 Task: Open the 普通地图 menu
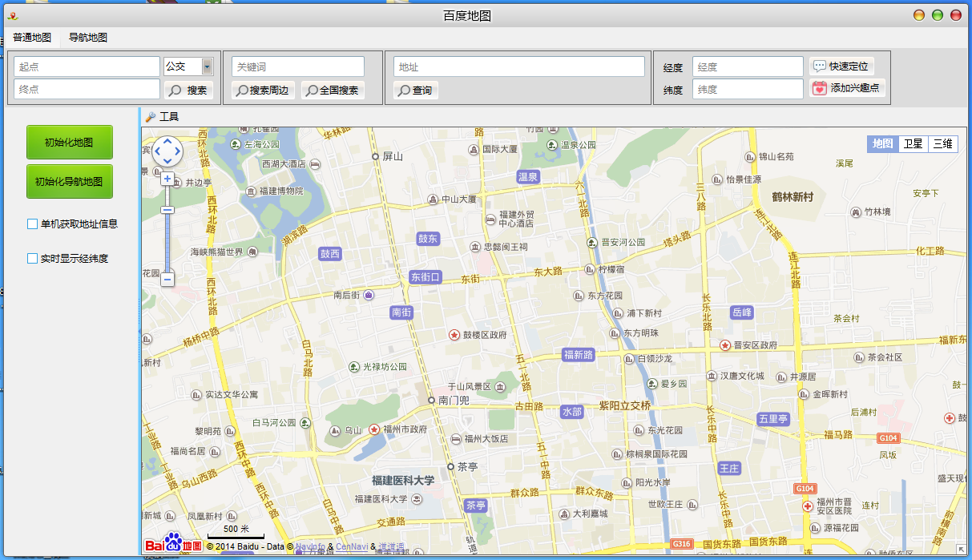(x=32, y=38)
